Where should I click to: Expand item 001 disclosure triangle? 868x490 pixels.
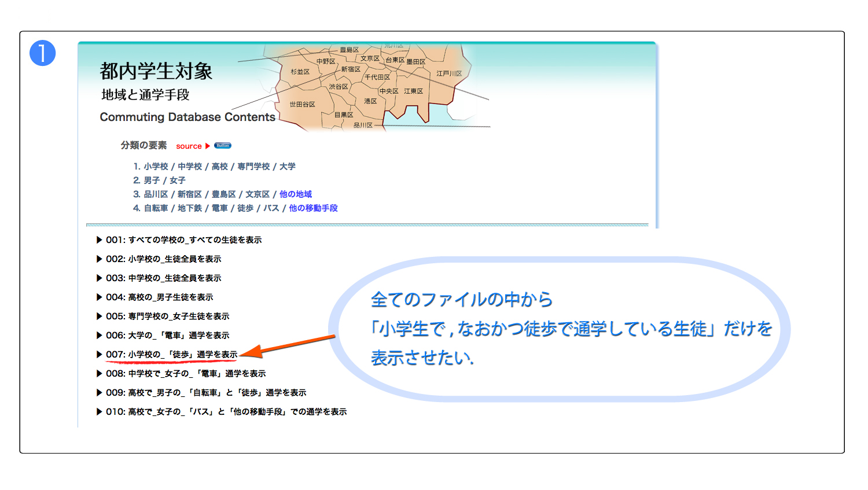tap(100, 240)
